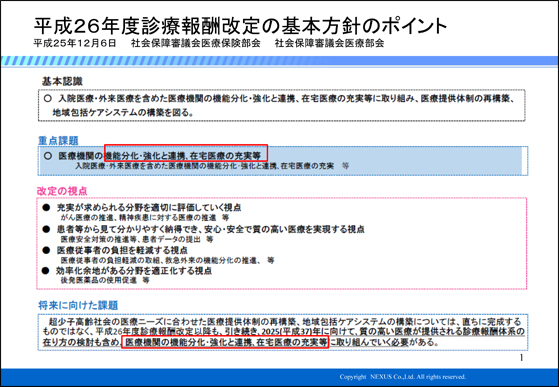Viewport: 559px width, 387px height.
Task: Click the slide title 平成26年度診療報酬改定の基本方針のポイント
Action: [240, 26]
